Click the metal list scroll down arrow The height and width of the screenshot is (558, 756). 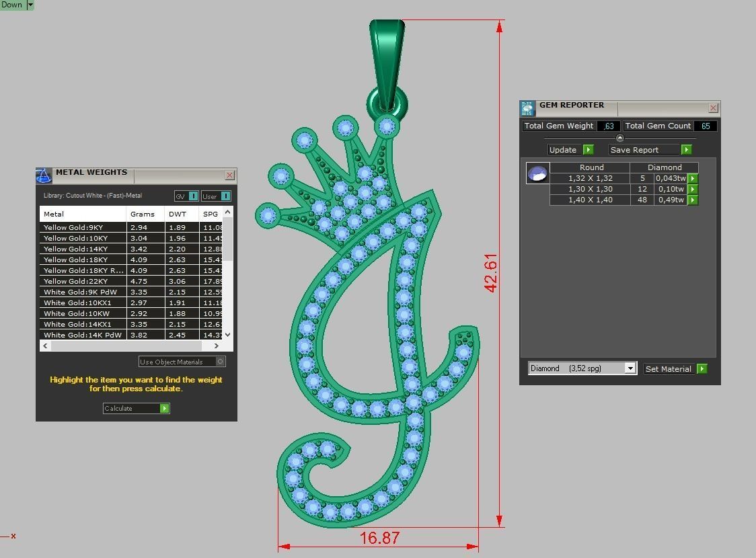227,335
